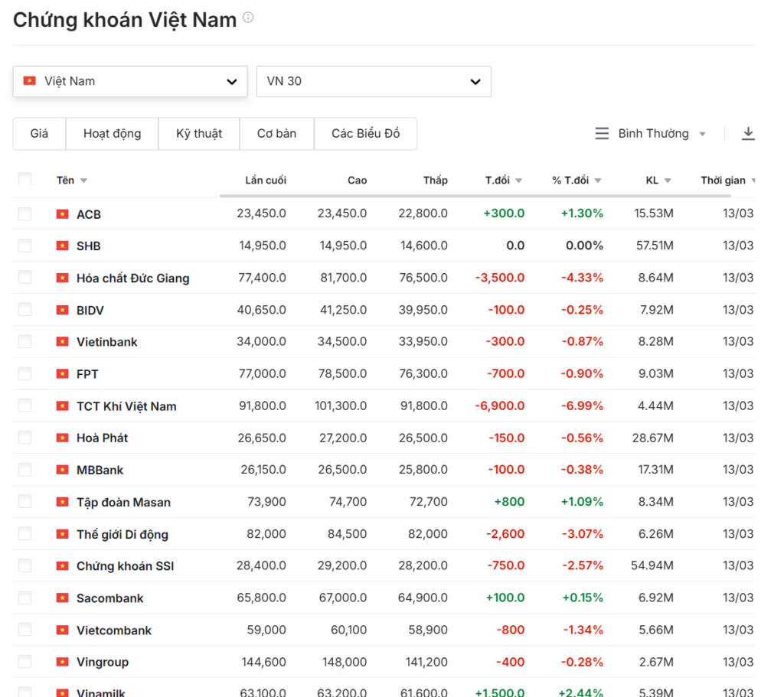Switch to the Giá tab
Viewport: 784px width, 697px height.
tap(40, 133)
